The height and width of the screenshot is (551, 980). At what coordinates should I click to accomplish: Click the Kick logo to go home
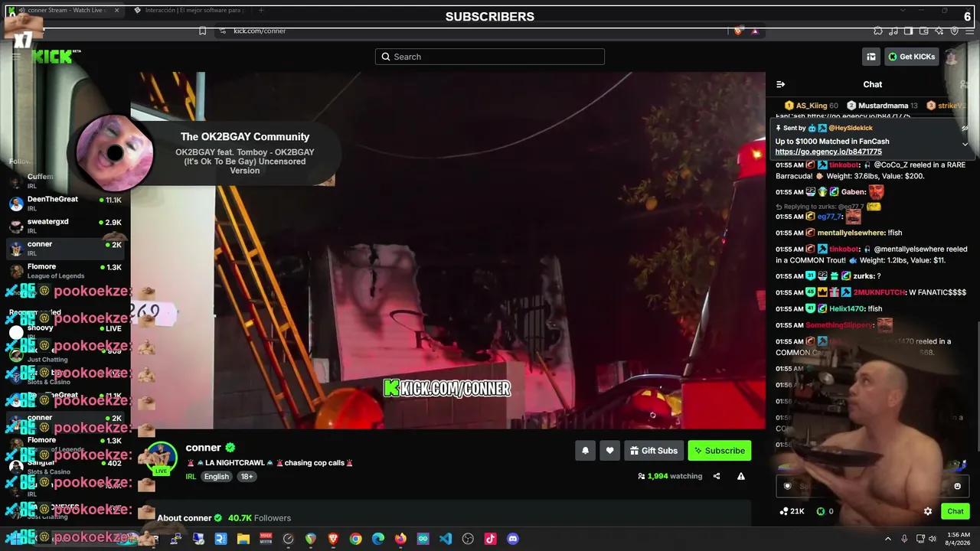tap(54, 56)
